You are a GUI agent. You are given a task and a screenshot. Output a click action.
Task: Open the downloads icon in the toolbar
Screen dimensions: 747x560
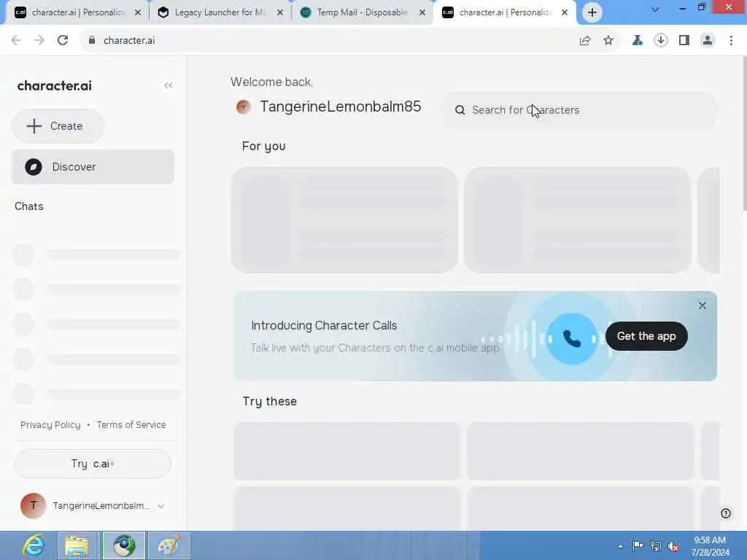(x=661, y=41)
